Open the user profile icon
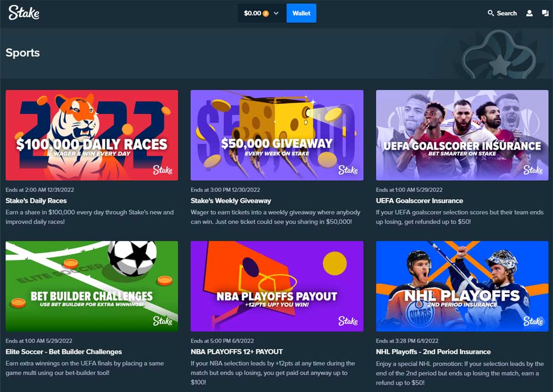The image size is (553, 392). pyautogui.click(x=529, y=13)
